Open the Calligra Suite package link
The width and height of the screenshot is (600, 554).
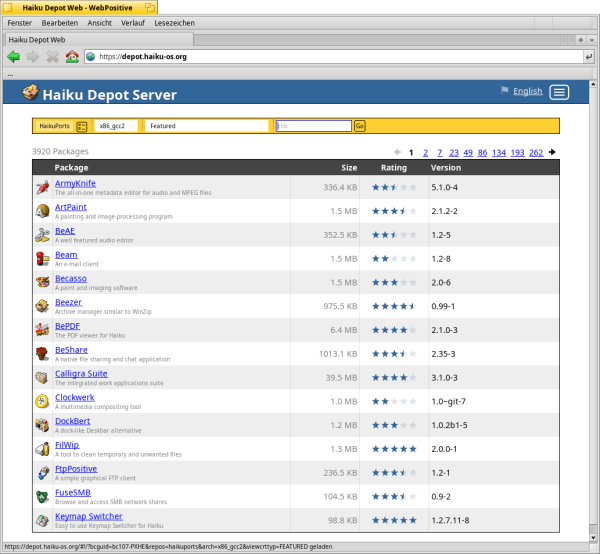click(81, 373)
